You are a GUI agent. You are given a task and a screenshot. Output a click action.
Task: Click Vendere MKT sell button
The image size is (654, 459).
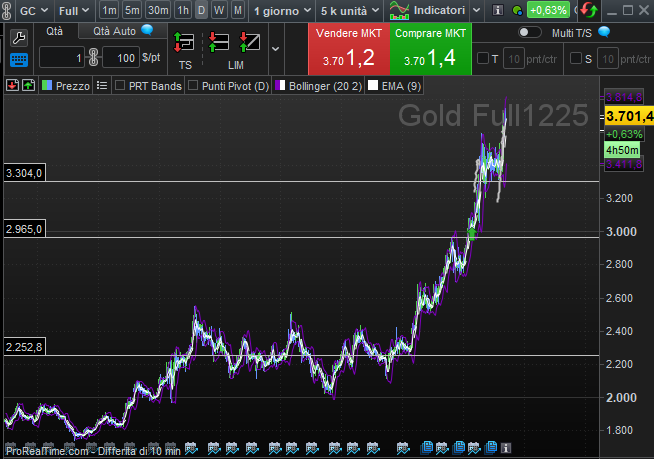tap(349, 49)
